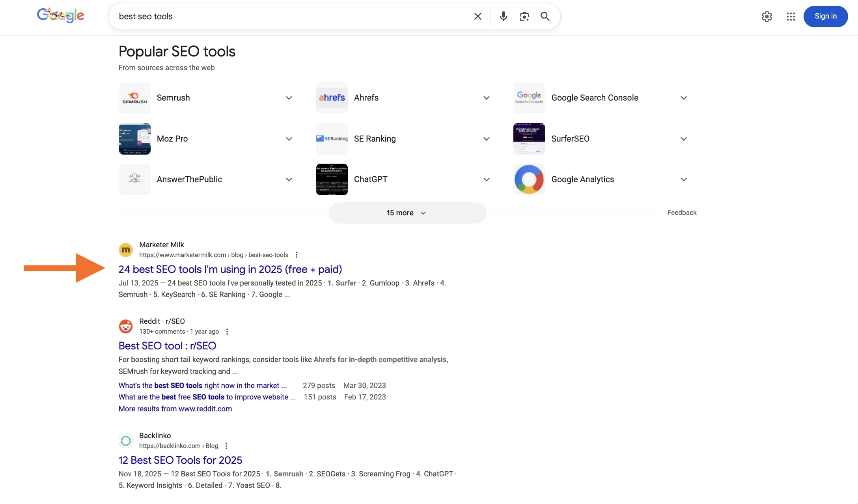Click the Semrush logo thumbnail

click(x=134, y=97)
